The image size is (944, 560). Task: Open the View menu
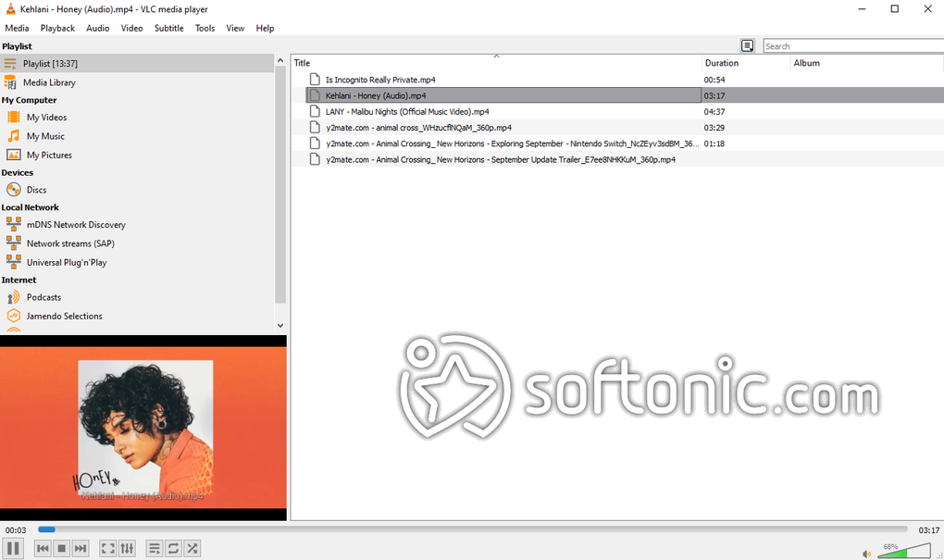pyautogui.click(x=235, y=29)
